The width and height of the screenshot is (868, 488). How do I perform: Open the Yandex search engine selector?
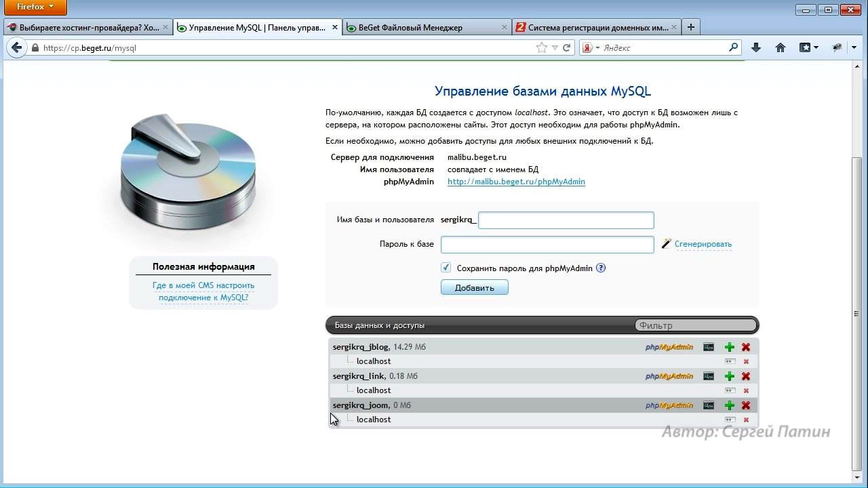[591, 47]
